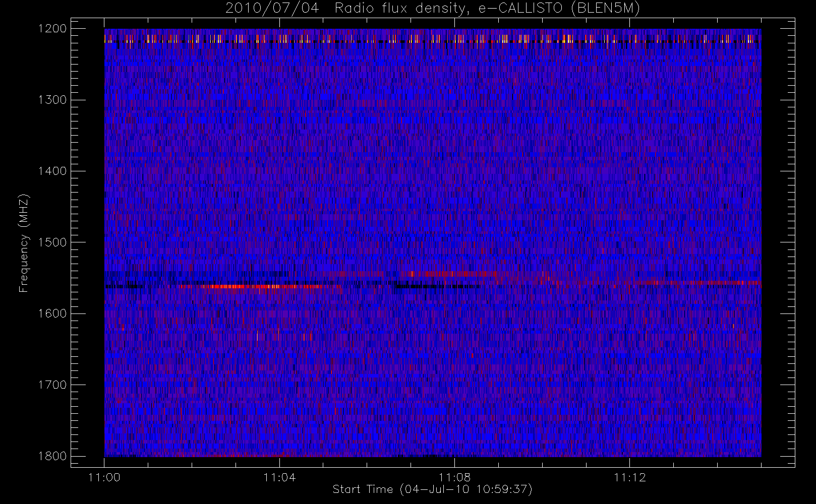Image resolution: width=816 pixels, height=504 pixels.
Task: Click the 1200 frequency tick label
Action: (52, 29)
